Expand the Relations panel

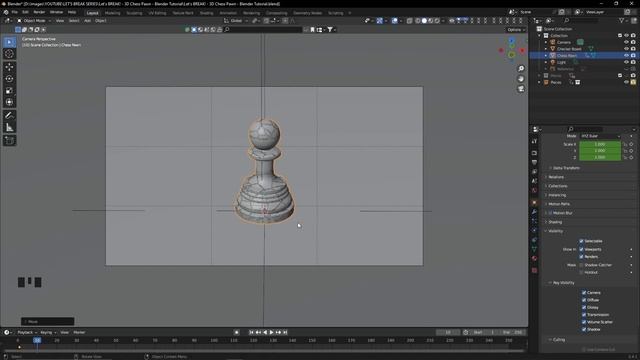tap(555, 177)
